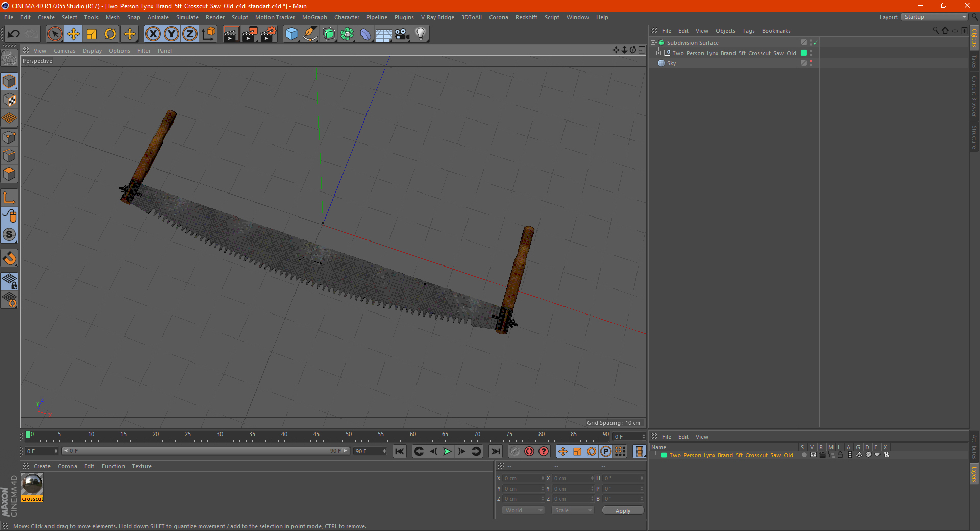
Task: Toggle the Snap S icon
Action: [x=9, y=234]
